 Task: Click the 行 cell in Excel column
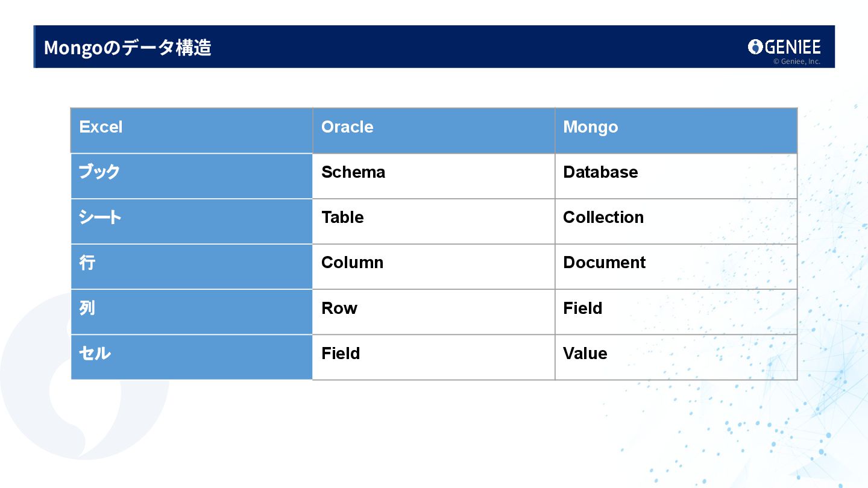point(192,266)
